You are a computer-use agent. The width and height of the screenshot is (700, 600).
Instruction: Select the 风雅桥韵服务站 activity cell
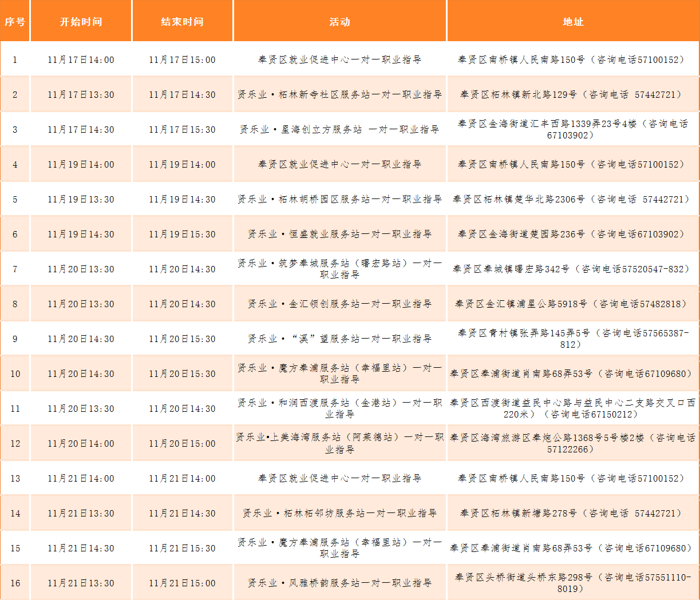[339, 583]
